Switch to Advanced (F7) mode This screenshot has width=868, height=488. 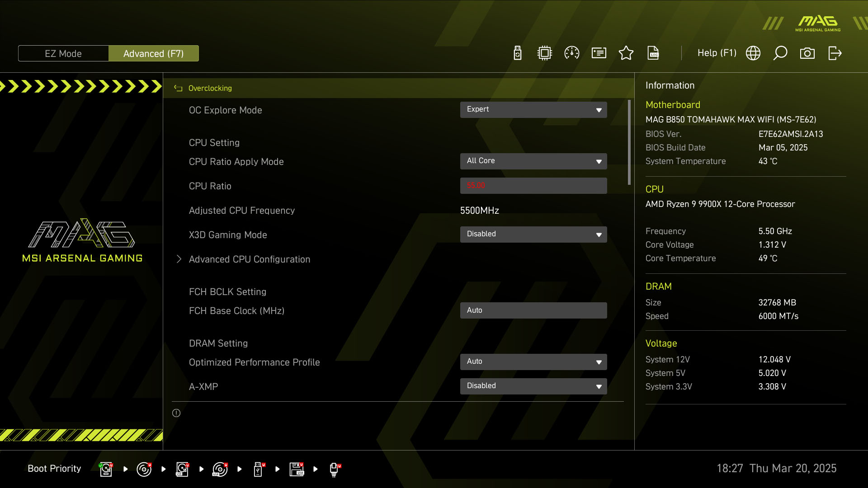(x=154, y=53)
